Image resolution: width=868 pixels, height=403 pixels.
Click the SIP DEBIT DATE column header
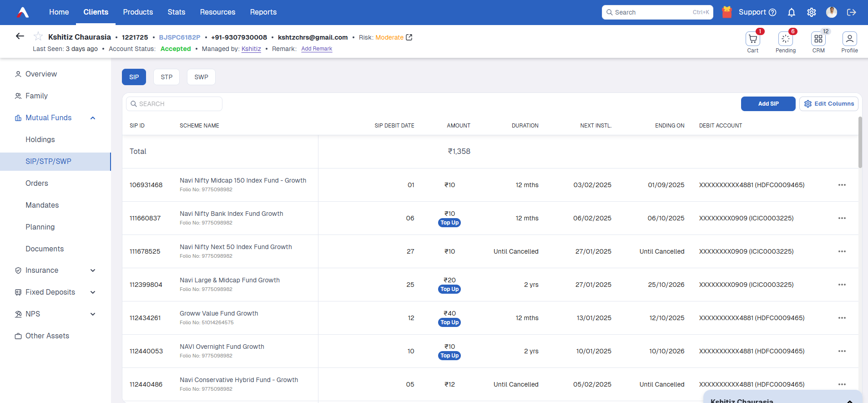(x=394, y=126)
